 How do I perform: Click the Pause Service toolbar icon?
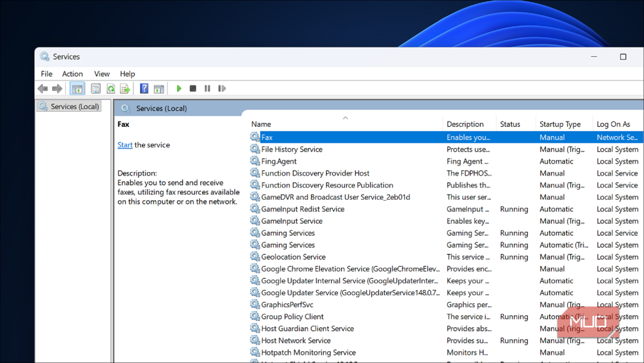coord(207,88)
